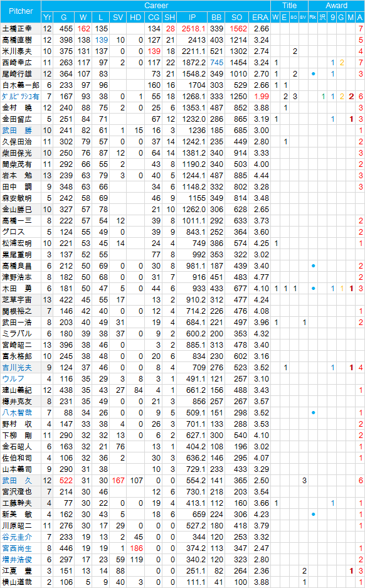
Task: Follow the ウルフ player link
Action: (13, 379)
